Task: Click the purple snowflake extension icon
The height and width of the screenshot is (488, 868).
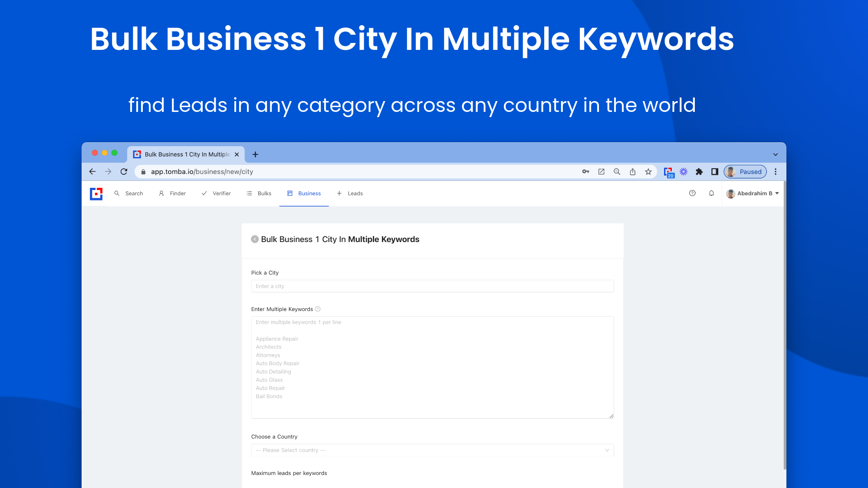Action: [684, 172]
